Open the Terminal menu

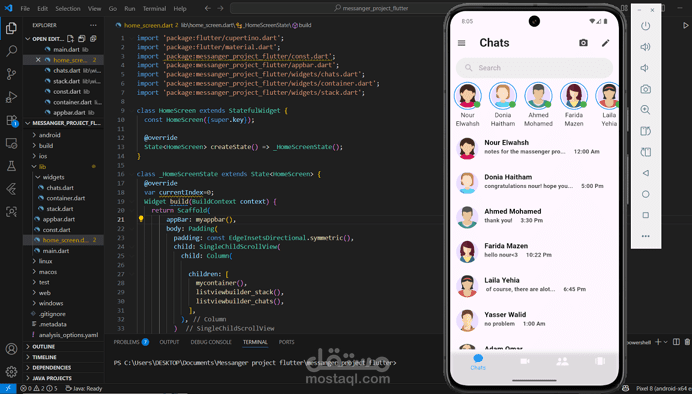click(x=154, y=8)
